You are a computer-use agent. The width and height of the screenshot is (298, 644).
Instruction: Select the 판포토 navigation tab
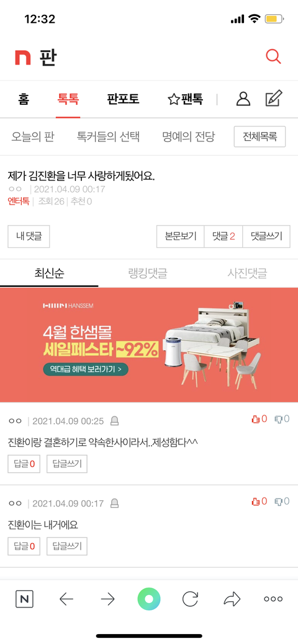[x=123, y=99]
